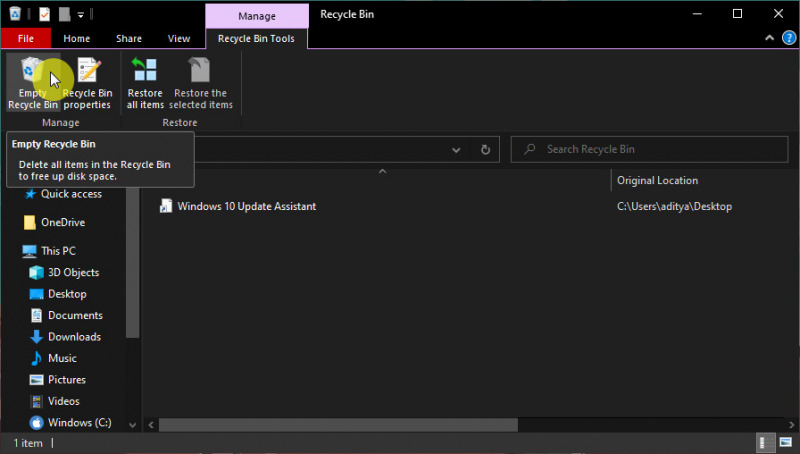Click the Properties quick access toolbar icon
Screen dimensions: 800x454
tap(44, 14)
